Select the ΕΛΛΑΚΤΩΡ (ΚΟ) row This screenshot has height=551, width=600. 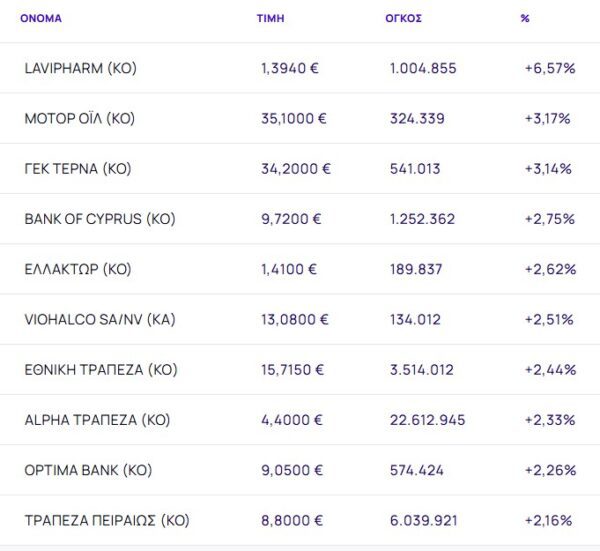tap(77, 269)
